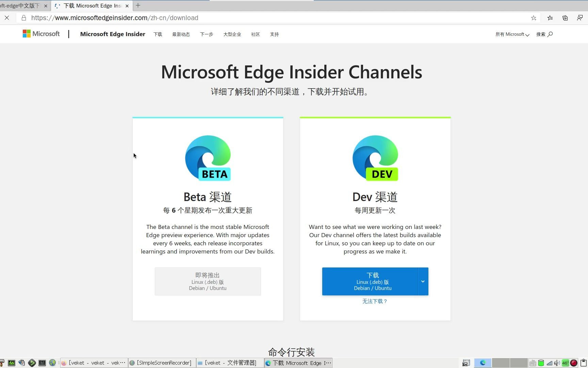Open the terminal taskbar icon
This screenshot has height=368, width=588.
tap(42, 363)
